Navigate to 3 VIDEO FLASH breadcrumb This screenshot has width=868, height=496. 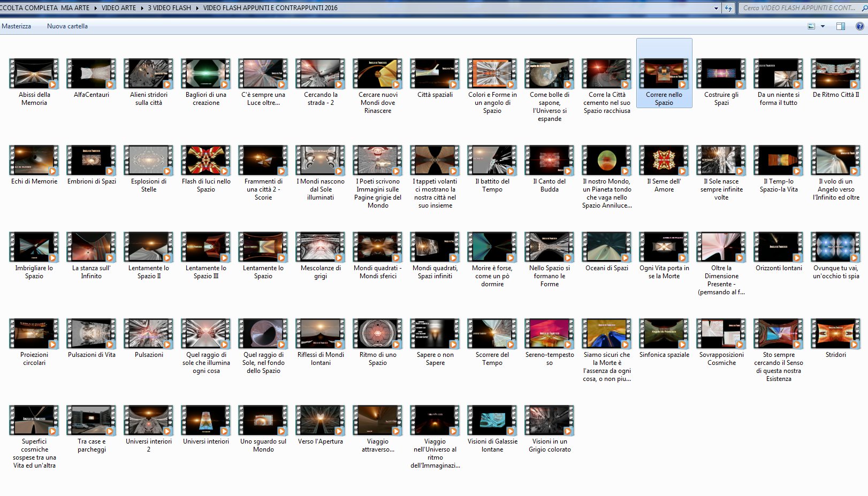(169, 8)
